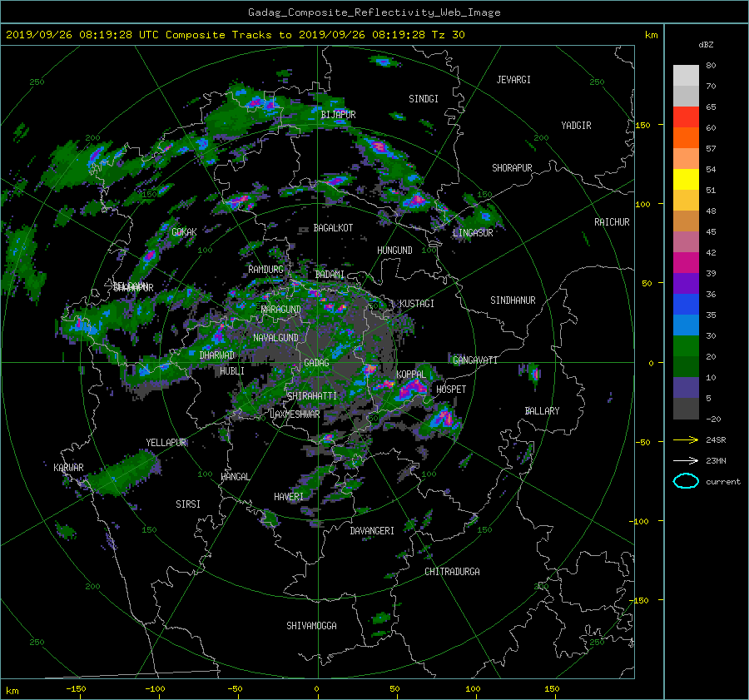Click the HOSPET city label
Image resolution: width=749 pixels, height=700 pixels.
click(451, 390)
